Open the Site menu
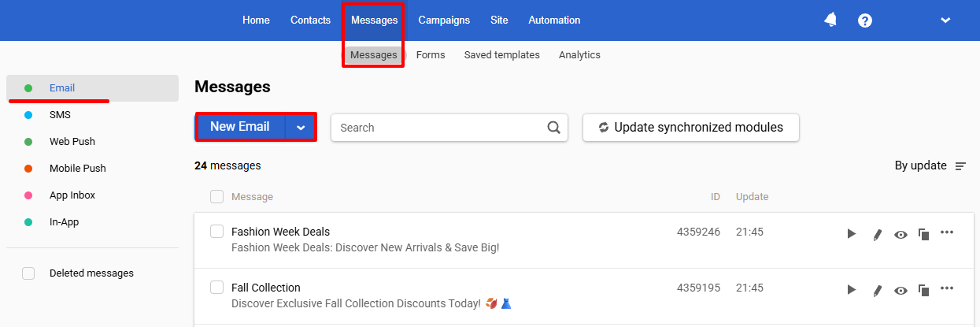The image size is (980, 327). click(499, 20)
